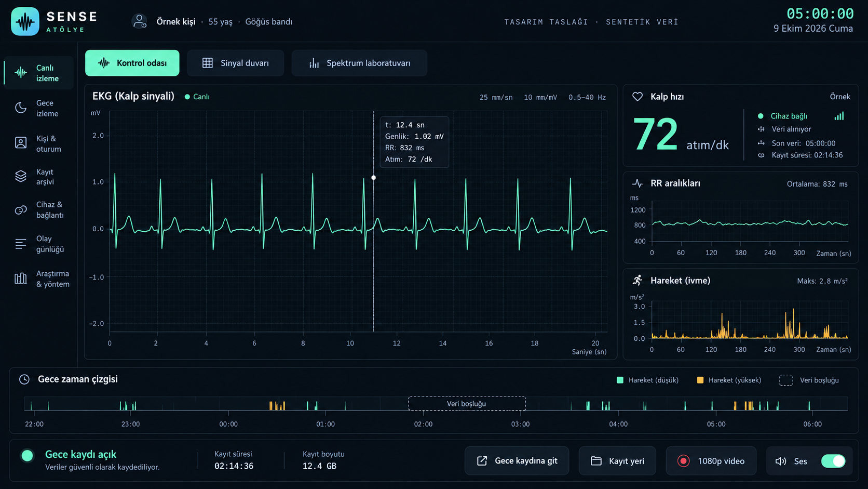
Task: Open Kayıt arşivi via the layers icon
Action: click(21, 177)
